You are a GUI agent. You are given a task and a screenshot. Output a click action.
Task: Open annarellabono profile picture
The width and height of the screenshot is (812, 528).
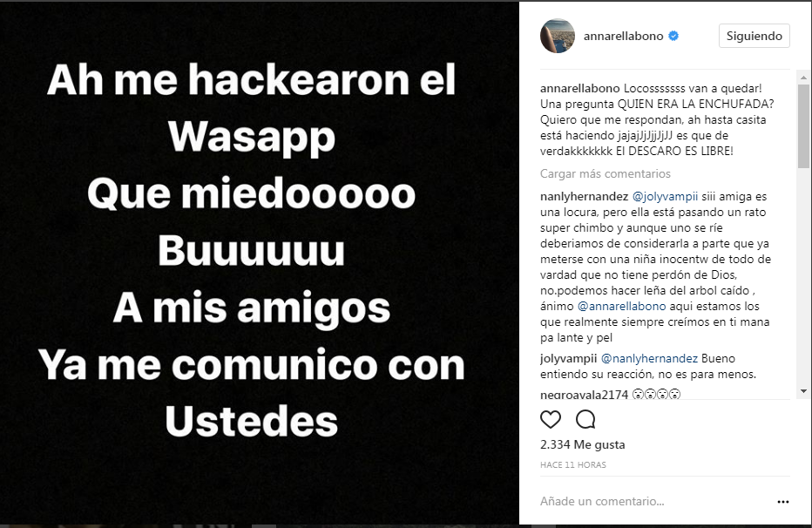558,36
